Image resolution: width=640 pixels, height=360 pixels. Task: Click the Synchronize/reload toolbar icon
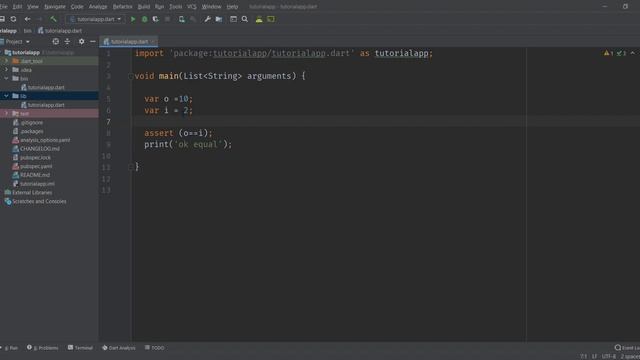tap(13, 19)
